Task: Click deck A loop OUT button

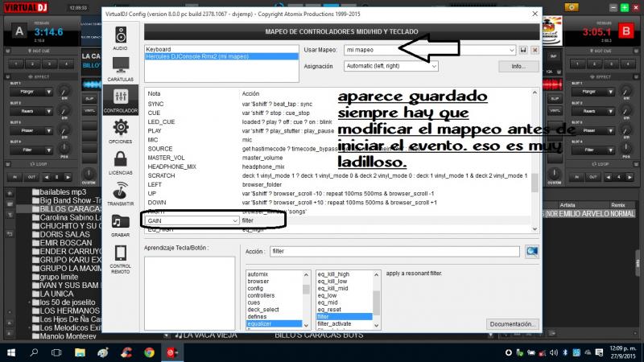Action: tap(31, 177)
